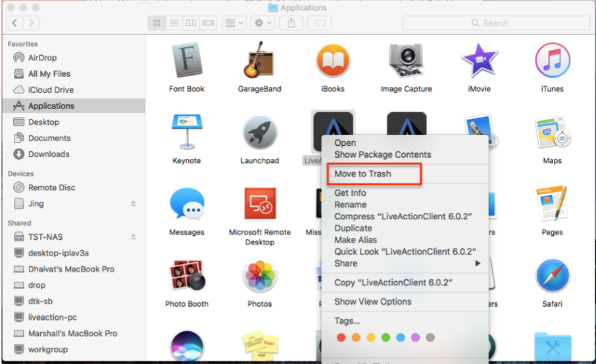Select the Messages speech bubble icon
This screenshot has height=364, width=596.
coord(187,204)
